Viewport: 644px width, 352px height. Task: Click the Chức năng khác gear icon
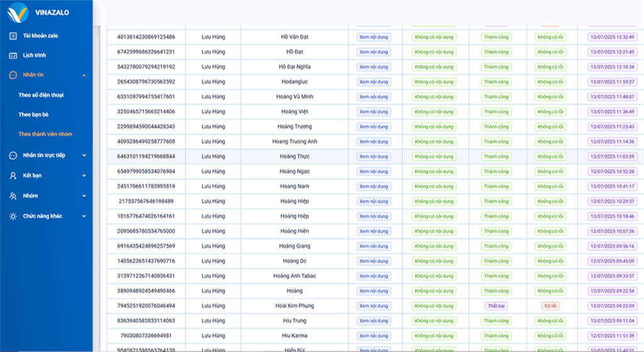tap(13, 216)
